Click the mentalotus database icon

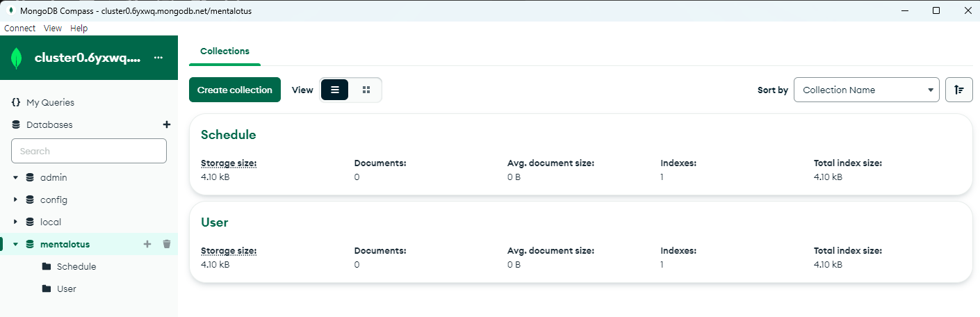(x=30, y=244)
